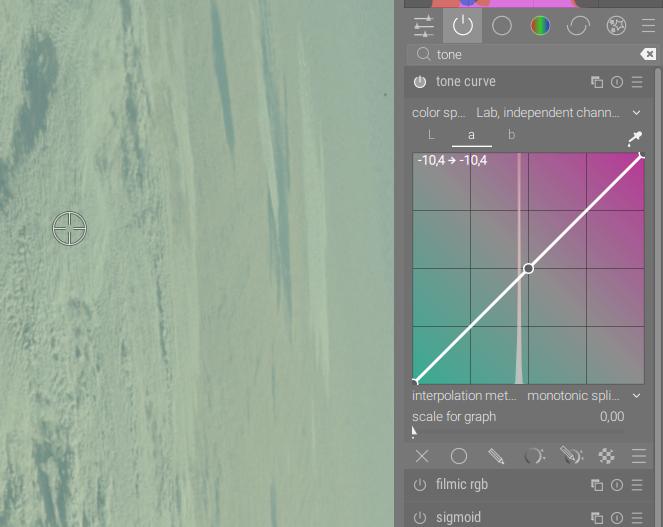The height and width of the screenshot is (527, 663).
Task: Enable drawn mask pencil icon
Action: pos(496,456)
